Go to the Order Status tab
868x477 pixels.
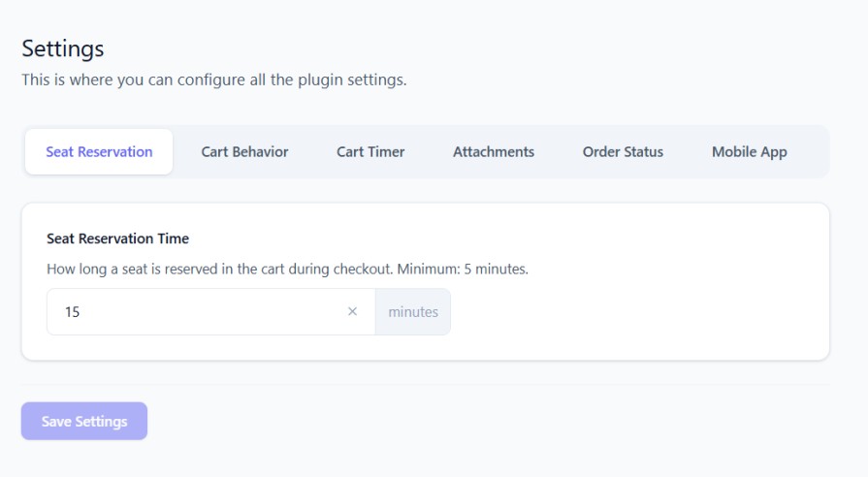coord(623,152)
